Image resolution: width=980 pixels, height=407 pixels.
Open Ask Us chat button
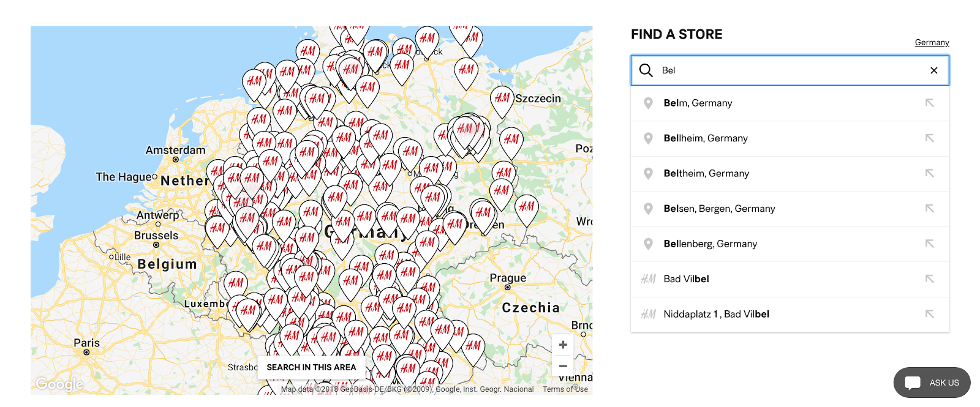(x=932, y=383)
